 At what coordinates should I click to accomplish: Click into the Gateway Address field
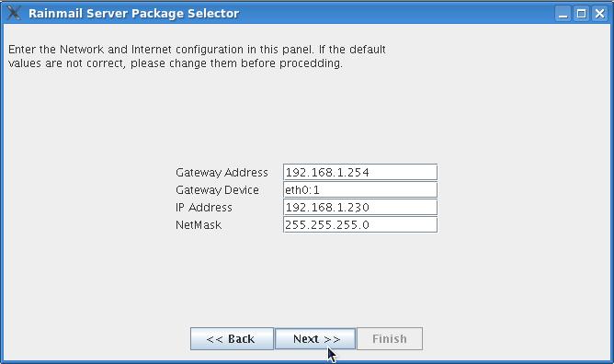click(360, 172)
